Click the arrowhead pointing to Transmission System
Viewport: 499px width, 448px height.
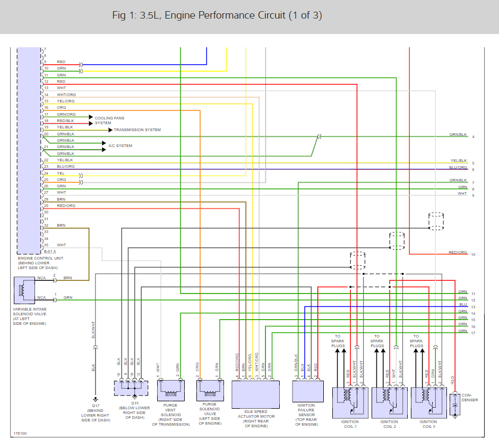click(110, 130)
